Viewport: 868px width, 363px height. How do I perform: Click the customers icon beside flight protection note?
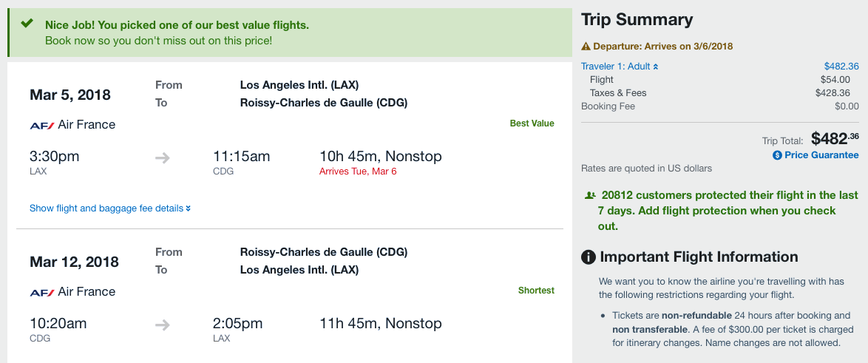click(x=590, y=196)
